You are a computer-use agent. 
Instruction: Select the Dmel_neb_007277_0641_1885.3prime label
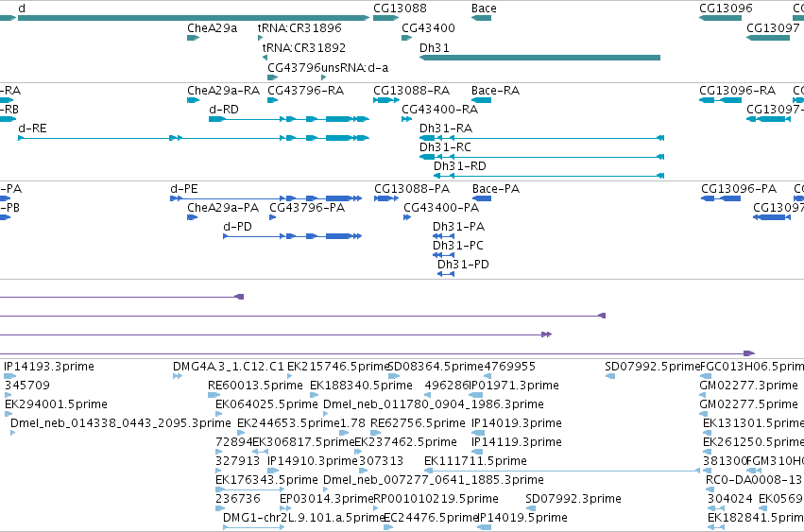(x=434, y=480)
